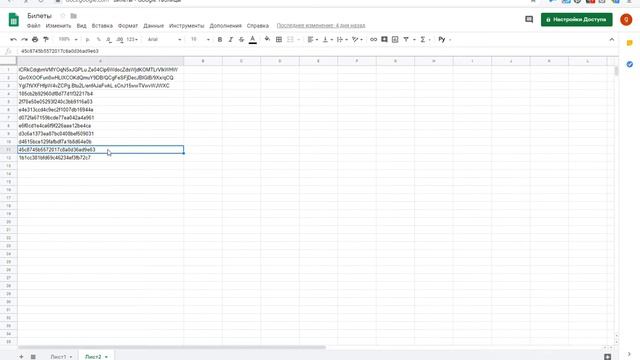Open the Справка menu

tap(258, 26)
